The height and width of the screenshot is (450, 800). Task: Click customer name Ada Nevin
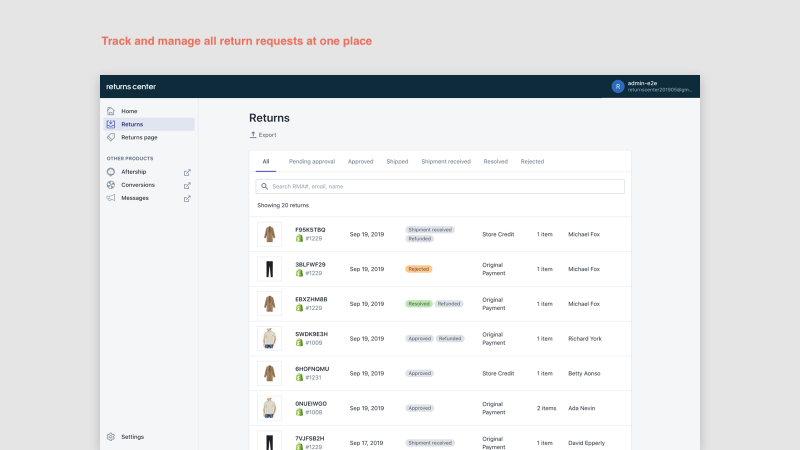(582, 408)
